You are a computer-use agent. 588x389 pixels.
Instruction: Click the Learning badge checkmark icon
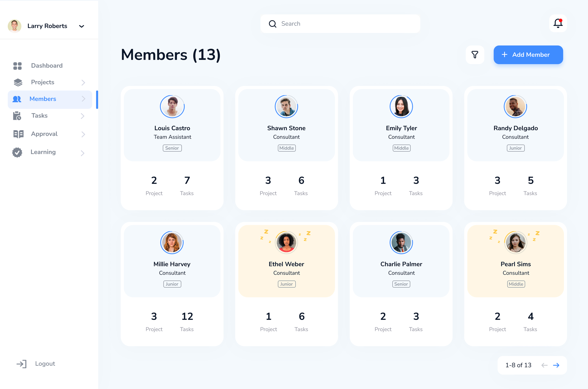click(17, 152)
